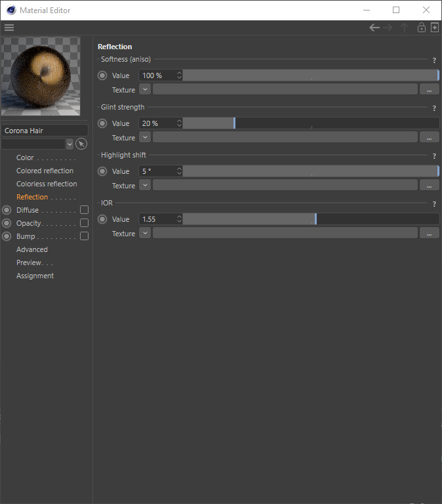The height and width of the screenshot is (504, 442).
Task: Toggle the Diffuse channel radio dot
Action: [x=7, y=210]
